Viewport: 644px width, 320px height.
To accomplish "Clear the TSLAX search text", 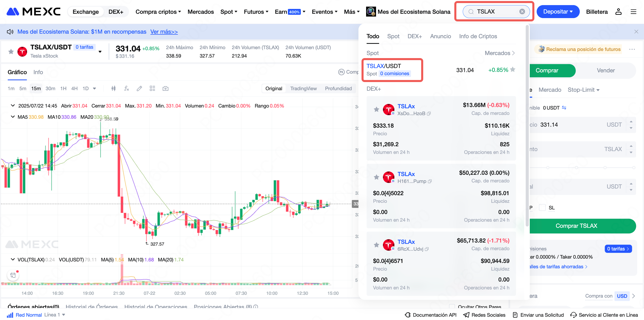I will [522, 12].
